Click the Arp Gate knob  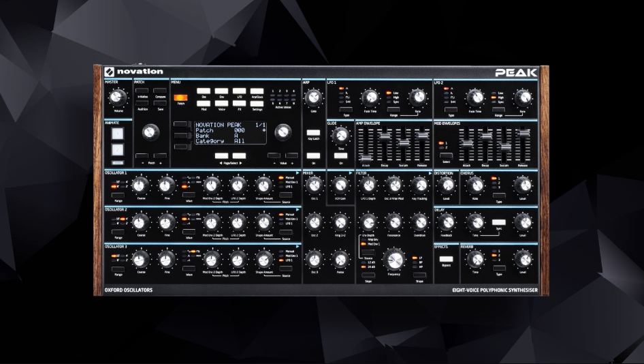tap(313, 97)
